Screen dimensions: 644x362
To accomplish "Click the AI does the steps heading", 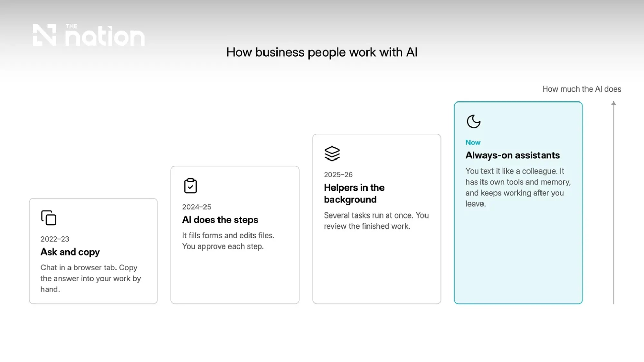I will [220, 220].
